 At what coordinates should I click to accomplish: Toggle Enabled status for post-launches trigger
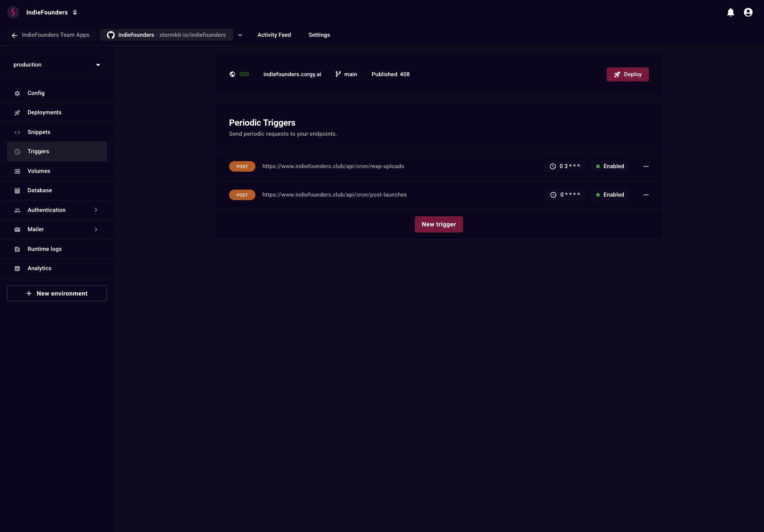point(610,195)
